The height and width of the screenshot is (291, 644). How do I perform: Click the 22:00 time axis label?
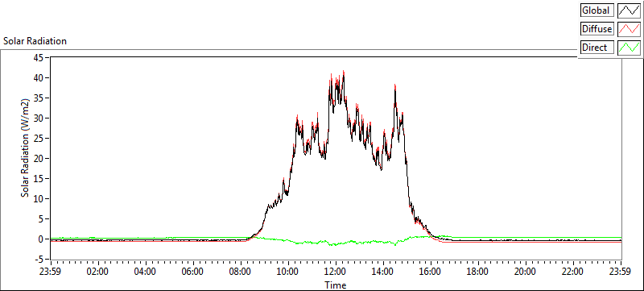(573, 272)
